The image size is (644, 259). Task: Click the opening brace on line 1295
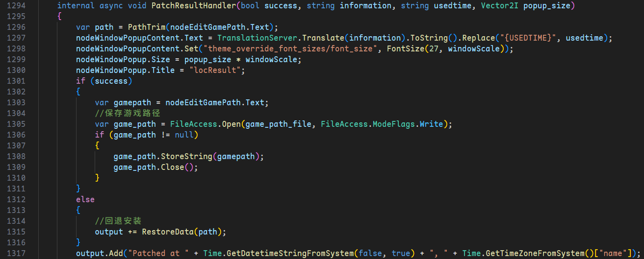click(59, 16)
